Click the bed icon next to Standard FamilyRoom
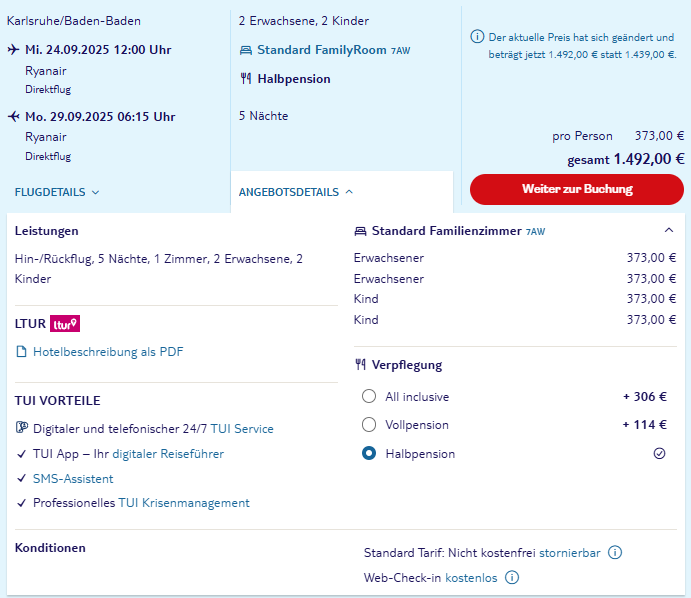This screenshot has width=691, height=598. click(x=245, y=50)
